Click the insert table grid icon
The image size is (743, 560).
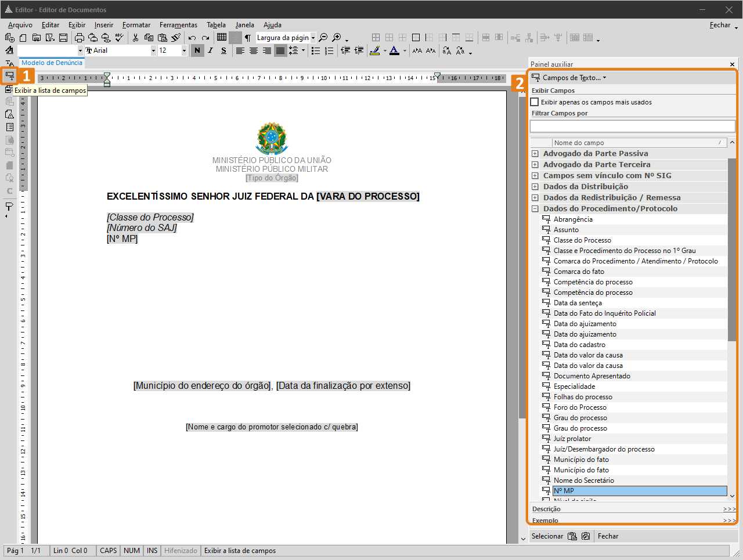point(222,38)
